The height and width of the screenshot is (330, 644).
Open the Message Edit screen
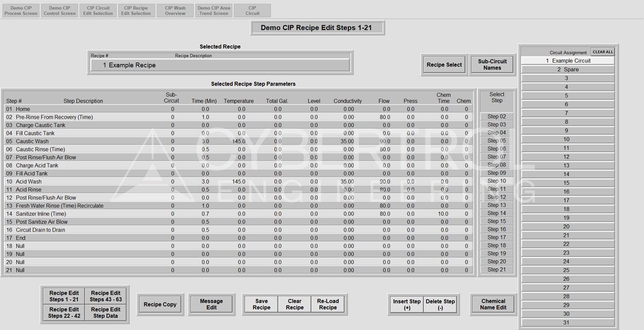click(x=211, y=305)
